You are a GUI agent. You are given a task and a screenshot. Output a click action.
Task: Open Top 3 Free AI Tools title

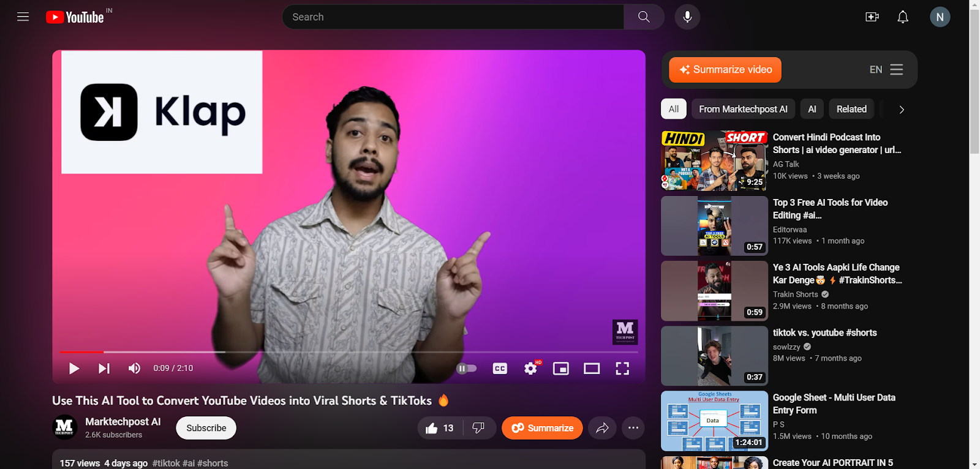(830, 209)
